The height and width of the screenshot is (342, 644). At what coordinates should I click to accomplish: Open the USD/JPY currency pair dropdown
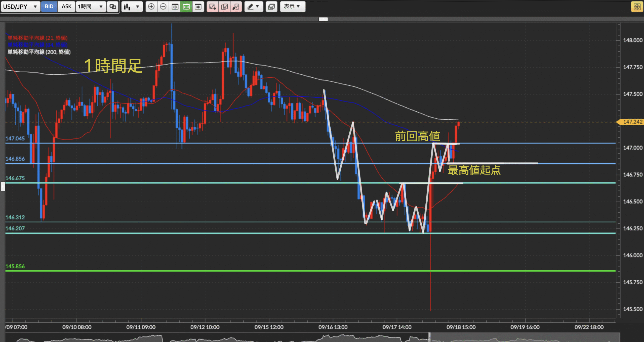tap(21, 7)
